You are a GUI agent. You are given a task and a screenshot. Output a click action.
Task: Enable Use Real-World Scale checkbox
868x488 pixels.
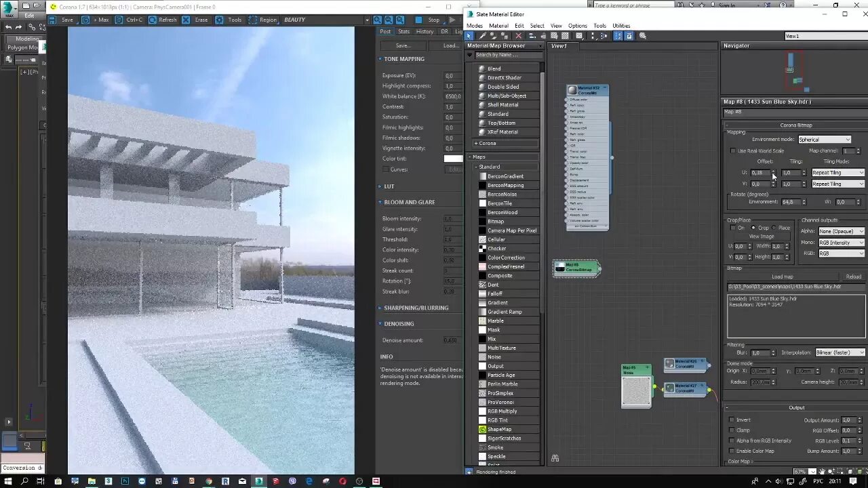732,151
